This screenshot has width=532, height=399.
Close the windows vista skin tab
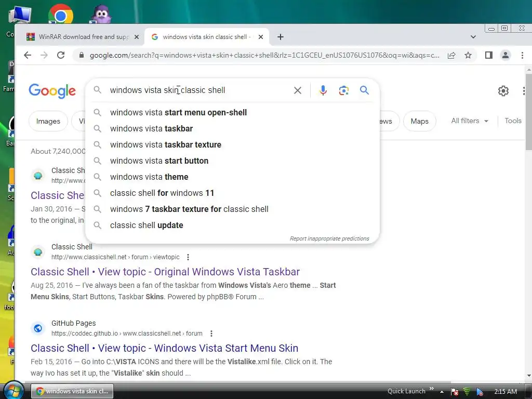261,37
